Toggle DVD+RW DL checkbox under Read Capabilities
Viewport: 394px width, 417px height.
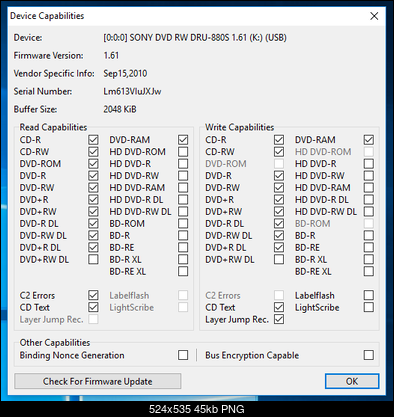pyautogui.click(x=93, y=259)
